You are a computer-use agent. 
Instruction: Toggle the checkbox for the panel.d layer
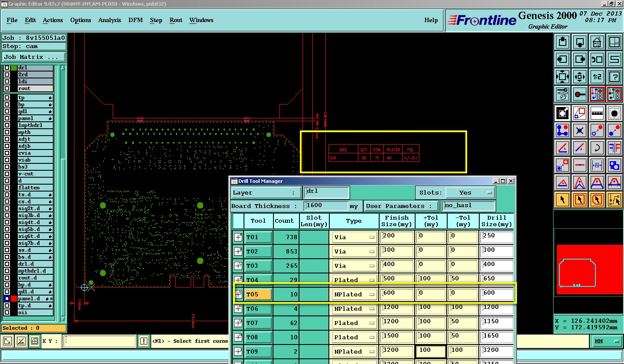(7, 299)
